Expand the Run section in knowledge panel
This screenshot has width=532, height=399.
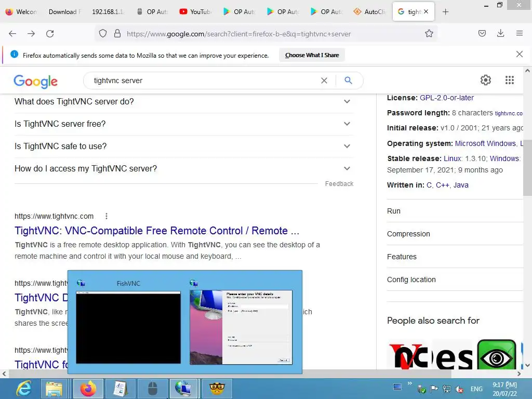point(455,211)
